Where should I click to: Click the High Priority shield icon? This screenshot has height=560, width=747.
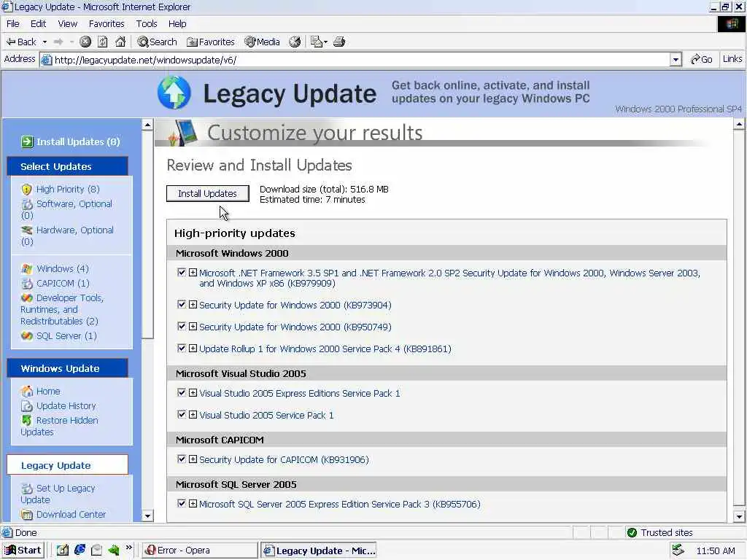click(27, 190)
